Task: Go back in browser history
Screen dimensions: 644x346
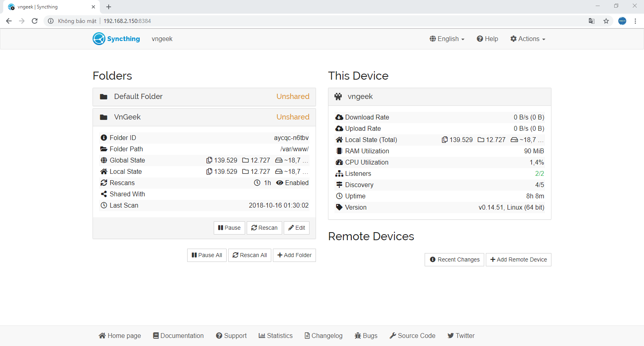Action: [9, 21]
